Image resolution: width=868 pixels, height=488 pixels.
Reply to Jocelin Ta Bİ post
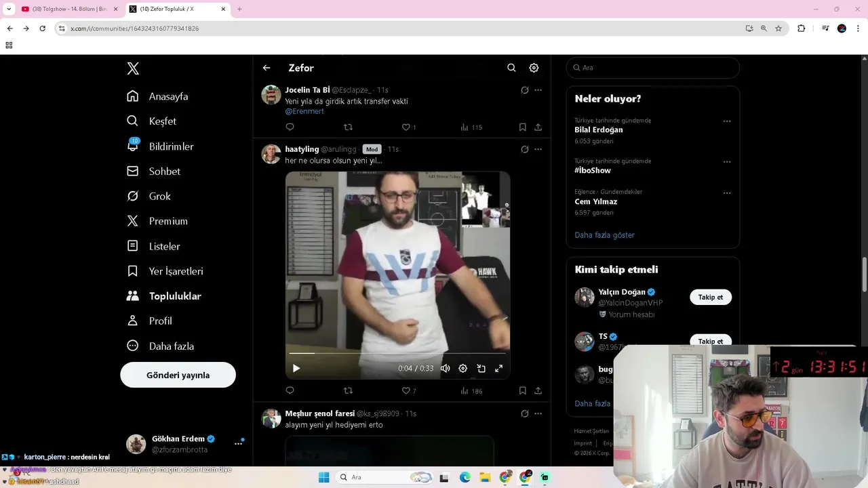coord(290,127)
